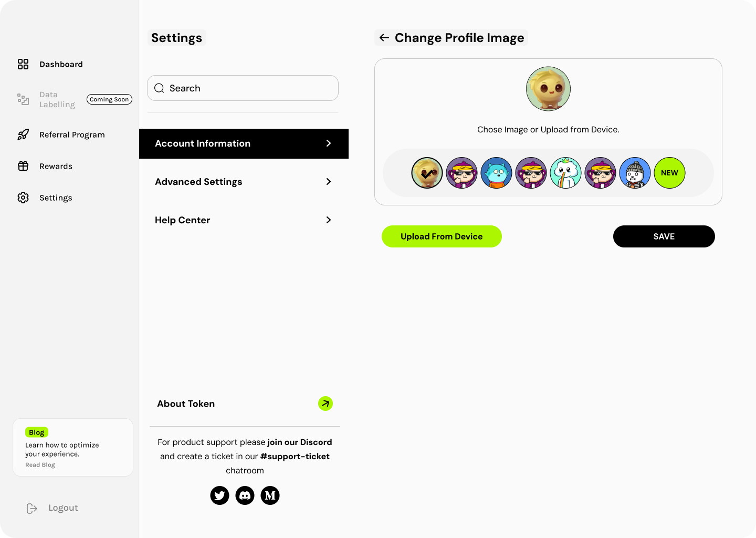The width and height of the screenshot is (756, 538).
Task: Click the green NEW avatar circle
Action: click(x=669, y=172)
